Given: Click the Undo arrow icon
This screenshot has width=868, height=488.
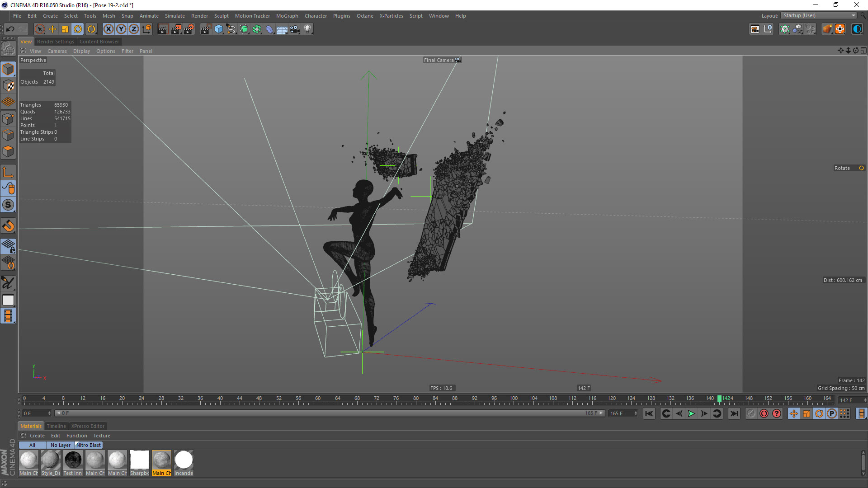Looking at the screenshot, I should (10, 29).
